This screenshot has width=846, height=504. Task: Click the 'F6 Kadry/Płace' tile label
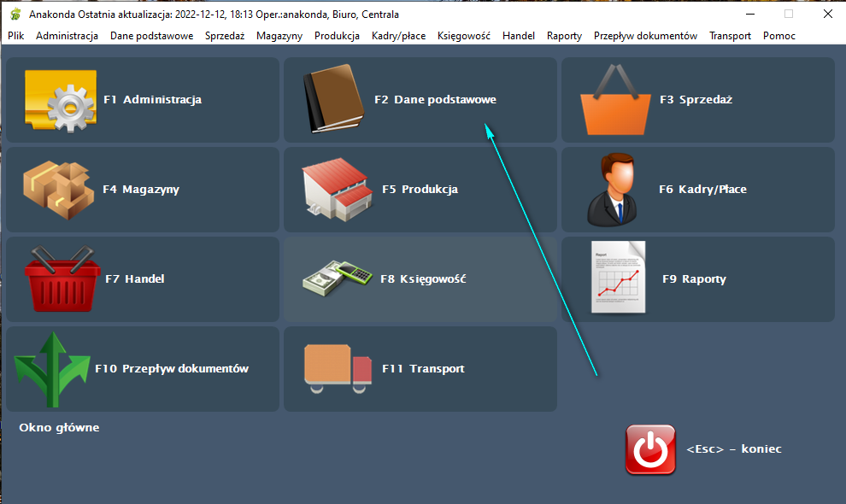pyautogui.click(x=702, y=190)
